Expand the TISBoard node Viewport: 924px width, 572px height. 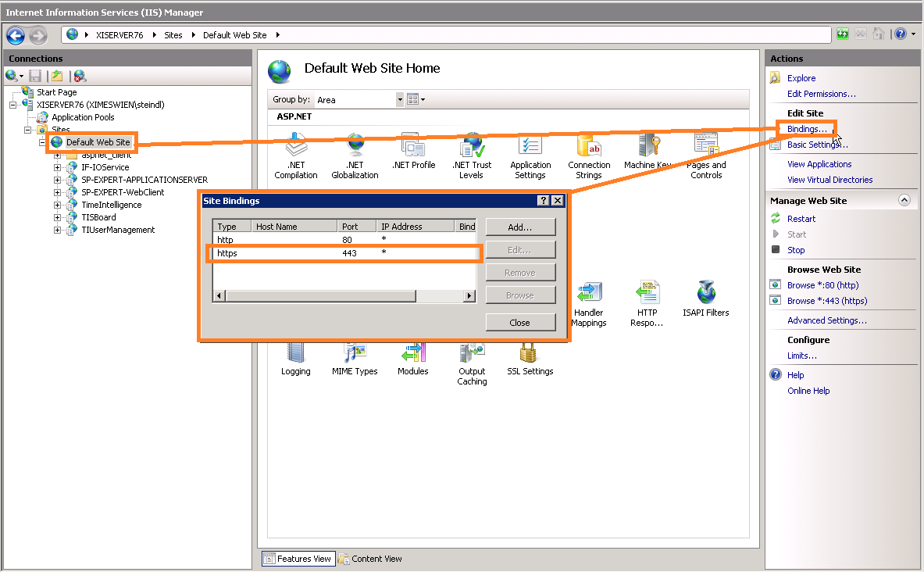(x=57, y=217)
